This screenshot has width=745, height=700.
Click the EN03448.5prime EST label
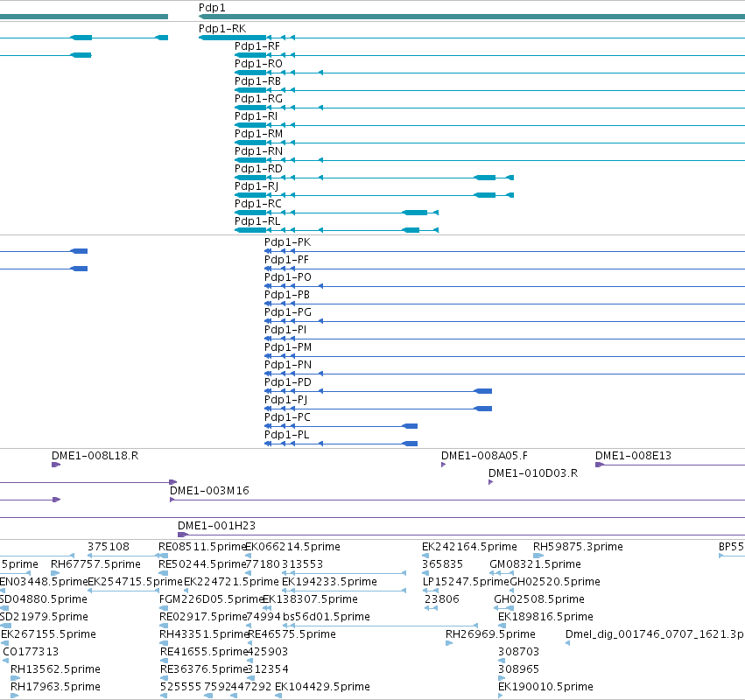44,582
